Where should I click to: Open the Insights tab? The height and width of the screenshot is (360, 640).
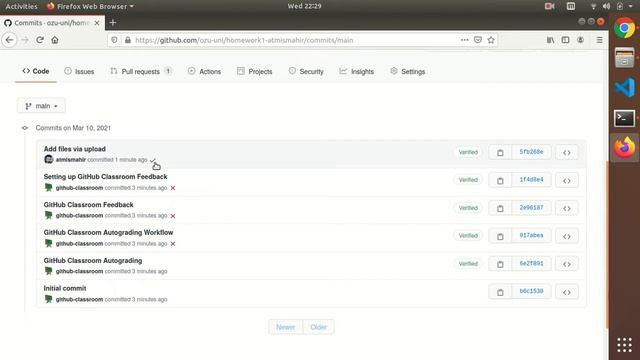(x=356, y=71)
